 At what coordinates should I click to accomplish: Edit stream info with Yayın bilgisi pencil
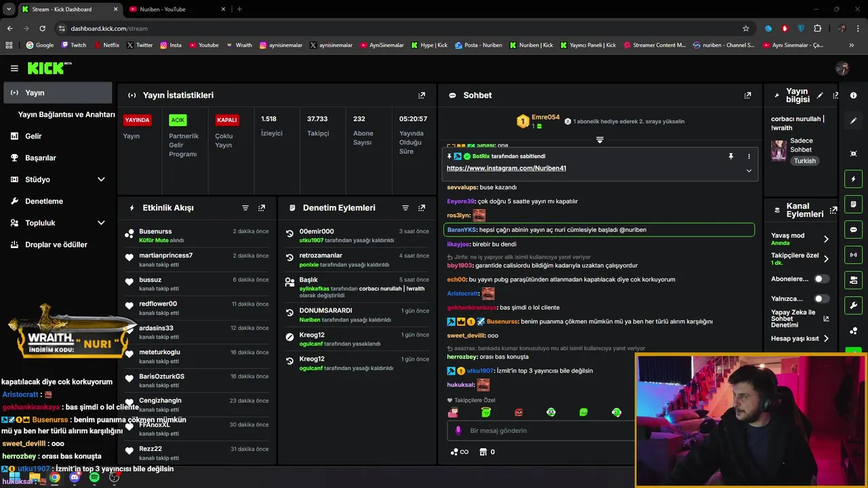[x=820, y=96]
